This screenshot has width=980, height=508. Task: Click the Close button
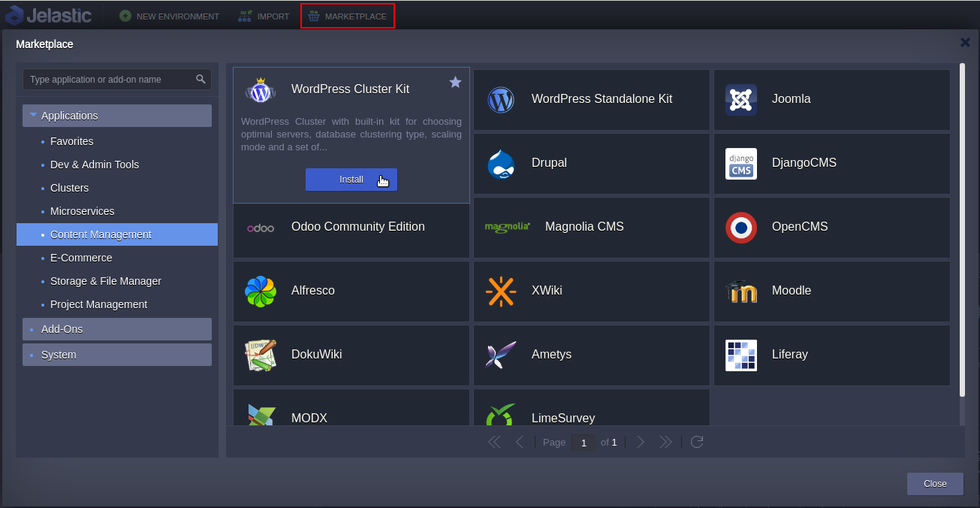click(x=935, y=484)
